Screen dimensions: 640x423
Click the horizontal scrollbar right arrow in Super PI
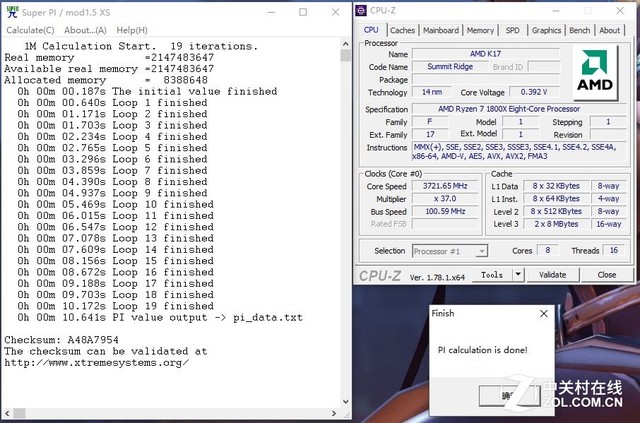tap(334, 413)
